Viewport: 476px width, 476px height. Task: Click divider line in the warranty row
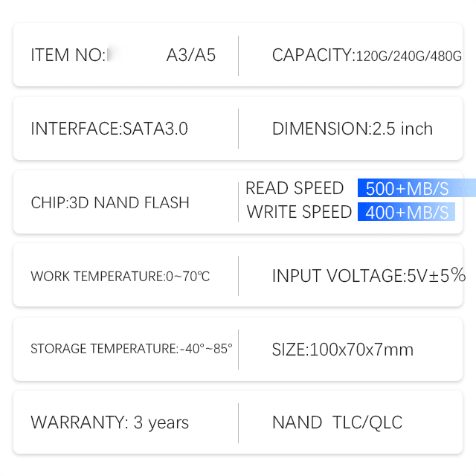(x=238, y=423)
